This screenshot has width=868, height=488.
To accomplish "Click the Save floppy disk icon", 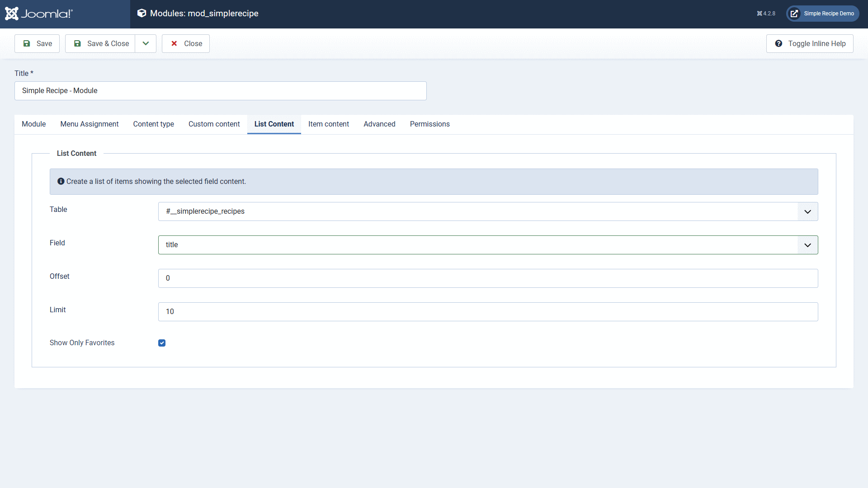I will [x=27, y=44].
